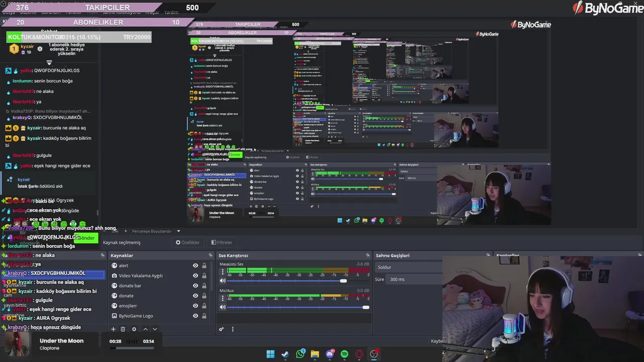Hide the donate bar source
644x362 pixels.
(x=196, y=286)
